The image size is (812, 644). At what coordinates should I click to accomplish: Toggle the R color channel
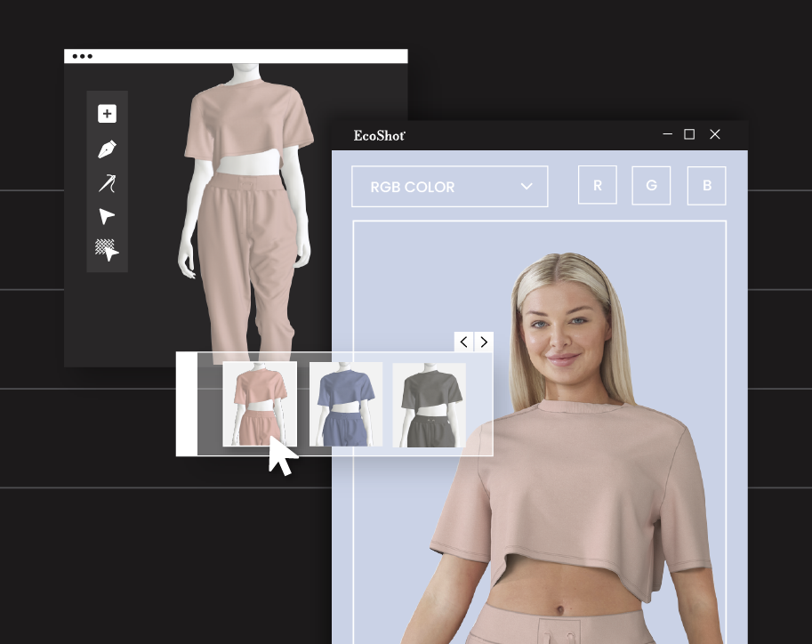click(x=598, y=186)
